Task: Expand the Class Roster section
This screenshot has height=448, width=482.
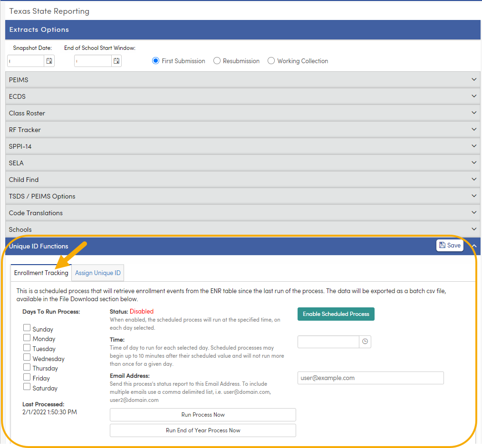Action: pyautogui.click(x=473, y=113)
